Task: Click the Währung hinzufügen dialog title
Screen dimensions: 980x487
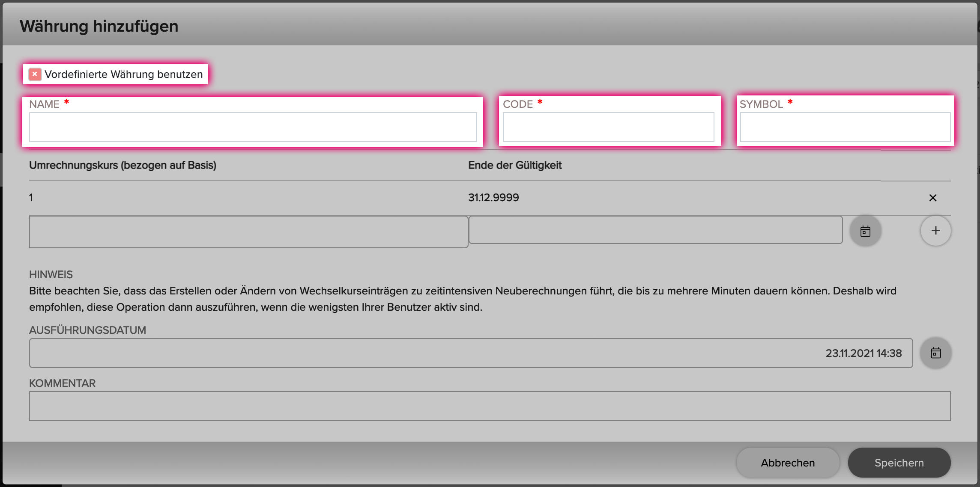Action: pyautogui.click(x=99, y=26)
